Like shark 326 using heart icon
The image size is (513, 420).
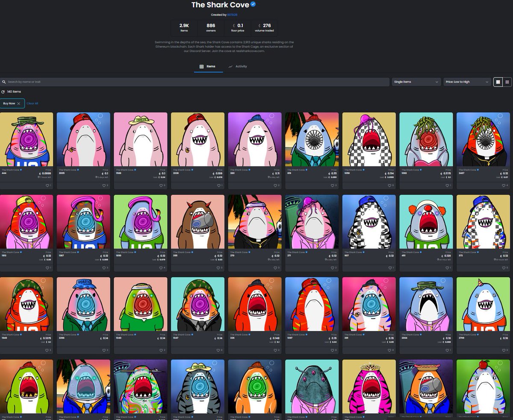(274, 350)
